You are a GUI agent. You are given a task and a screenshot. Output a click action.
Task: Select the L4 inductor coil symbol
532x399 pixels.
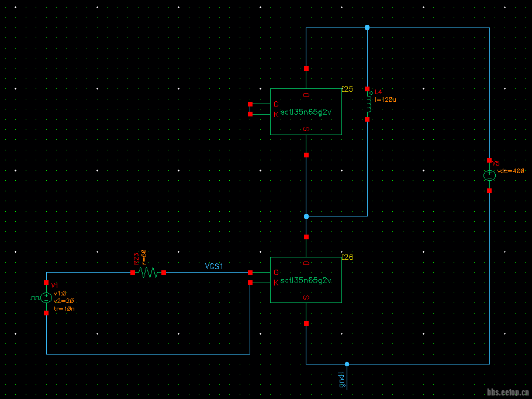[x=369, y=104]
